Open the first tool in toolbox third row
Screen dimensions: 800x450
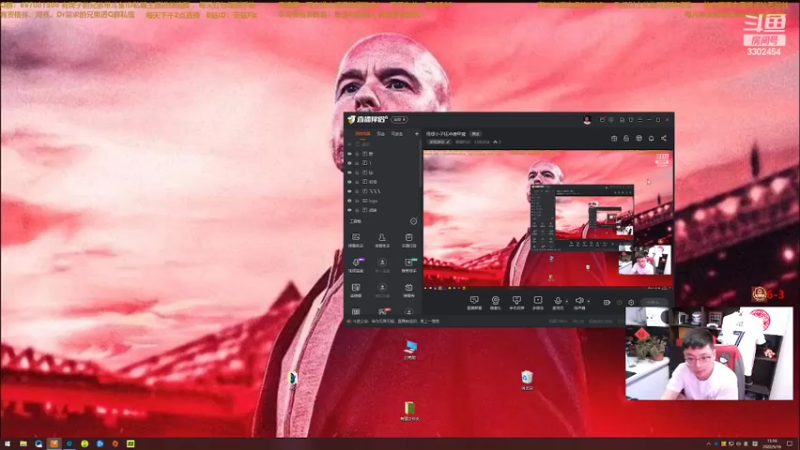(x=356, y=290)
